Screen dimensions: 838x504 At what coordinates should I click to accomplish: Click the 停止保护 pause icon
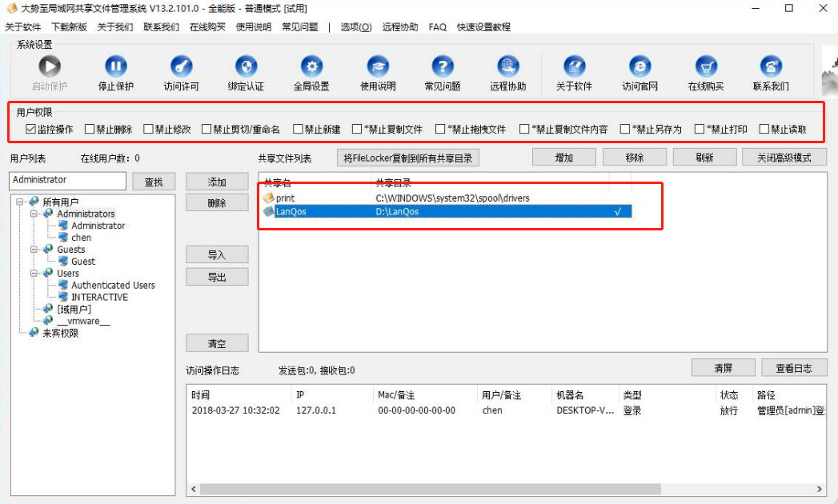(x=116, y=66)
